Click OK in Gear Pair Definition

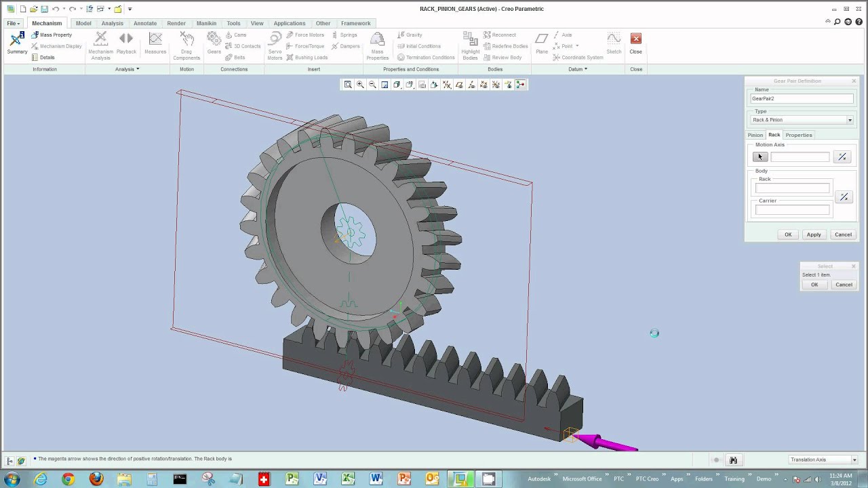(788, 235)
